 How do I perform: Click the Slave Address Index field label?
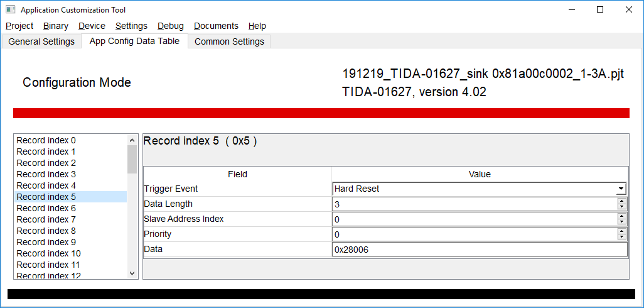[x=183, y=219]
